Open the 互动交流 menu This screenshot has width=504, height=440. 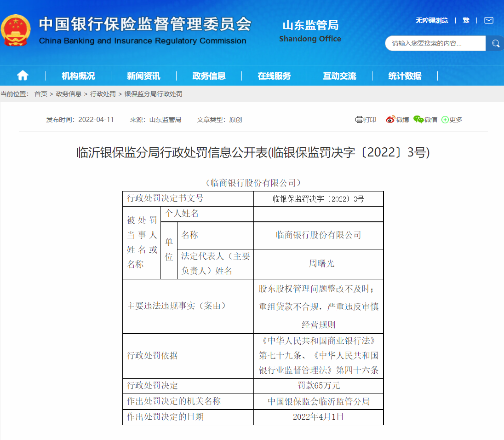click(x=340, y=75)
